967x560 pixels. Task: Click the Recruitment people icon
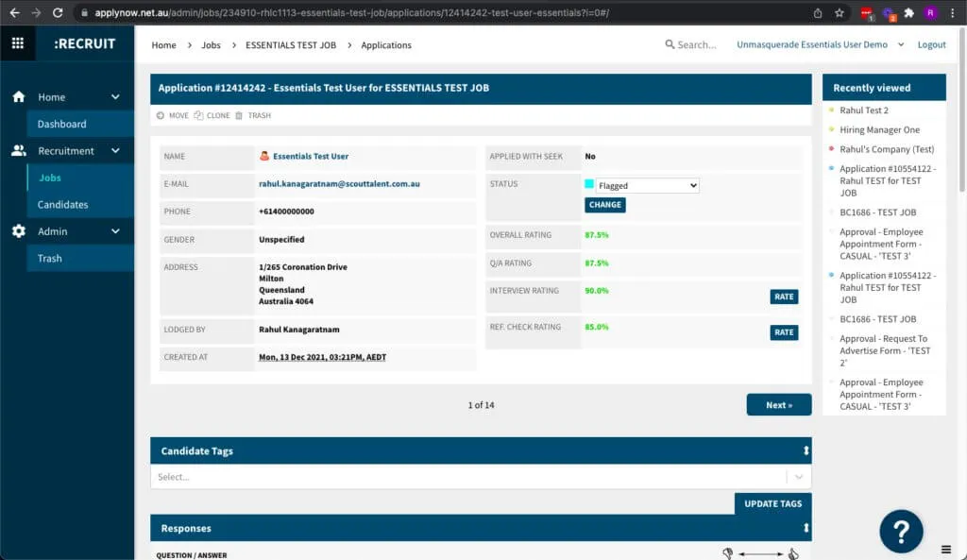pos(19,150)
